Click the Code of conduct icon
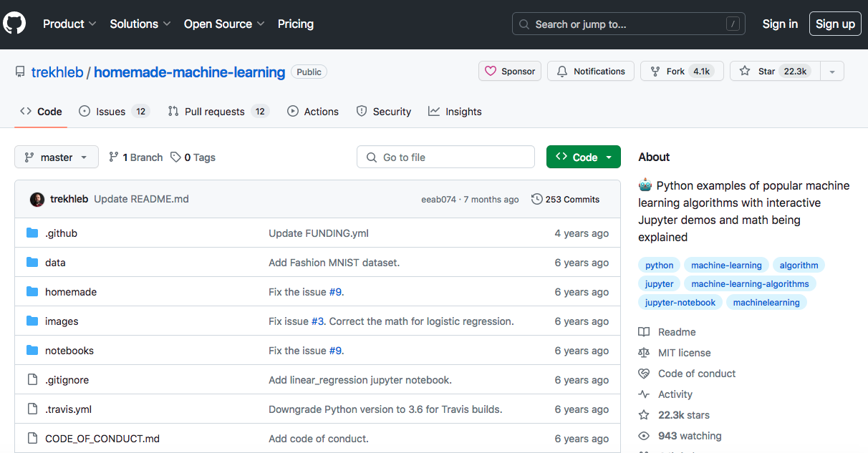Screen dimensions: 868x453 tap(644, 373)
